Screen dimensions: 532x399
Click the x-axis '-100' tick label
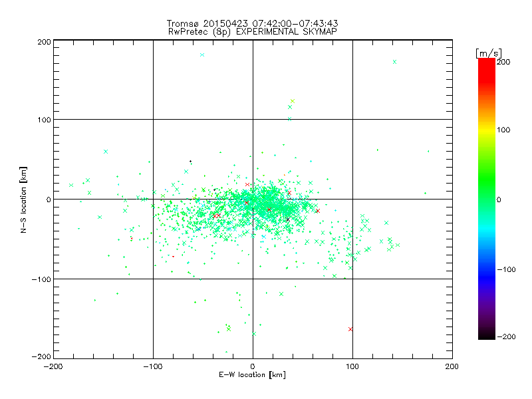point(153,366)
